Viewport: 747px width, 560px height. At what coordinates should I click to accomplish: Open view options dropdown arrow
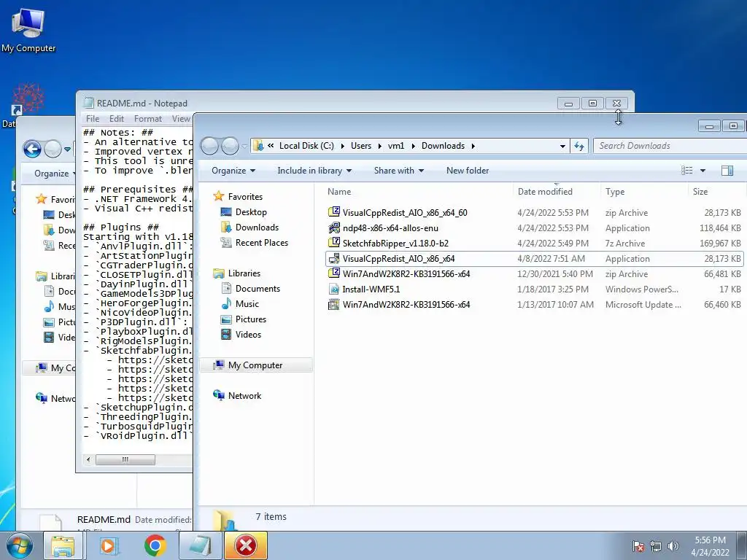coord(703,171)
